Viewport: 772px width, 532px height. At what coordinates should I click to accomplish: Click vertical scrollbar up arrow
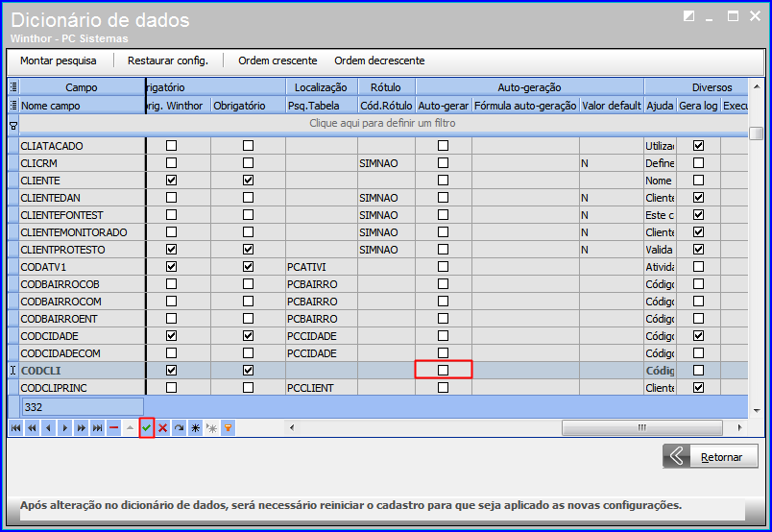757,86
